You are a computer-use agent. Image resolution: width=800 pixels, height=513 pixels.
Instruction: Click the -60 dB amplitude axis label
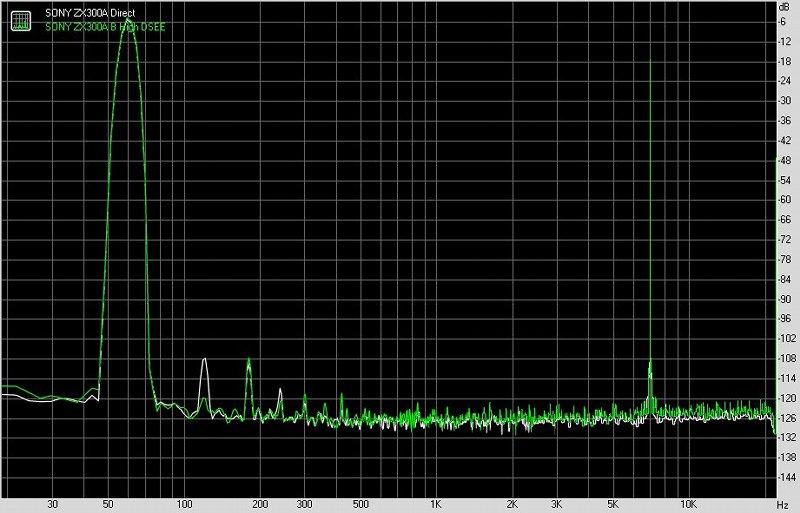point(785,199)
